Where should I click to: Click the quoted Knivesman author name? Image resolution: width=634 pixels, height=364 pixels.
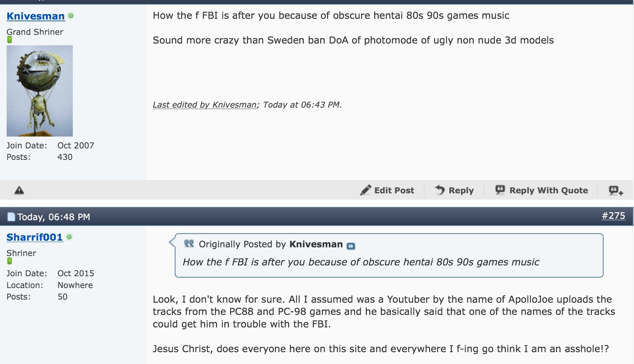[316, 244]
